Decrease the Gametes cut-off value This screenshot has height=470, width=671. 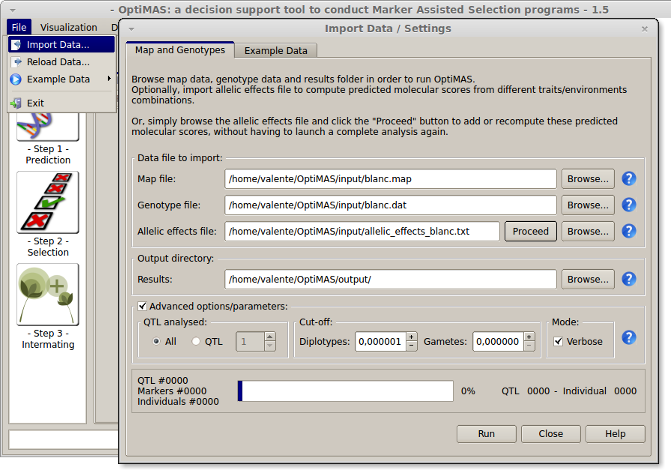click(x=529, y=346)
